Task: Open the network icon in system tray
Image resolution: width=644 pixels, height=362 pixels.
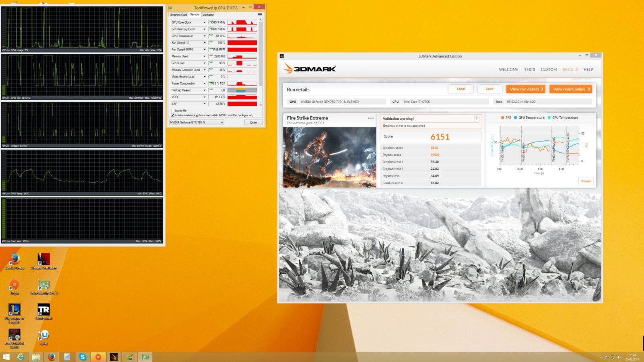Action: coord(613,357)
